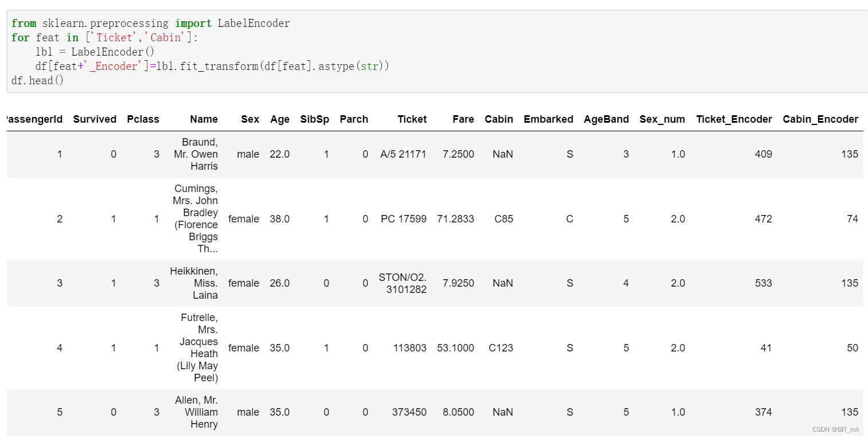The image size is (868, 438).
Task: Click the fare value '7.9250'
Action: point(459,283)
